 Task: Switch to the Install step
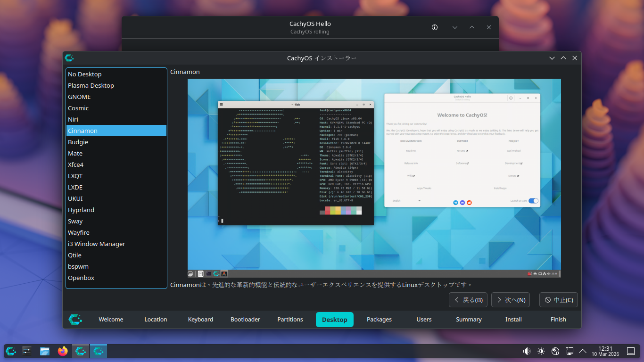coord(513,320)
